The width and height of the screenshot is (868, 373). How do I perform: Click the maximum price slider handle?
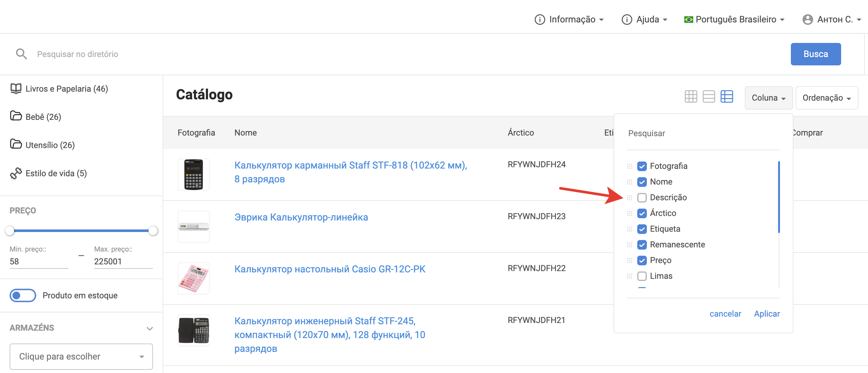point(153,231)
